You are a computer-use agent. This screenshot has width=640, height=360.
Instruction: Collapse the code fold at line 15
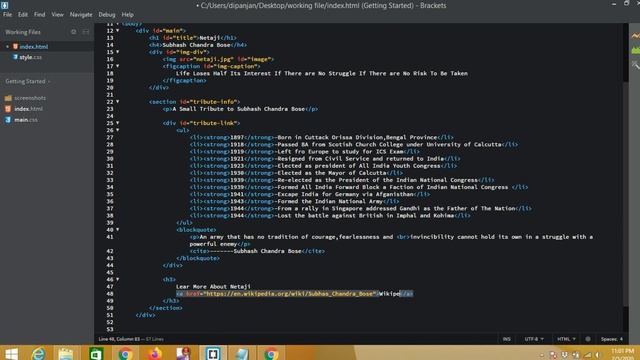pos(118,52)
